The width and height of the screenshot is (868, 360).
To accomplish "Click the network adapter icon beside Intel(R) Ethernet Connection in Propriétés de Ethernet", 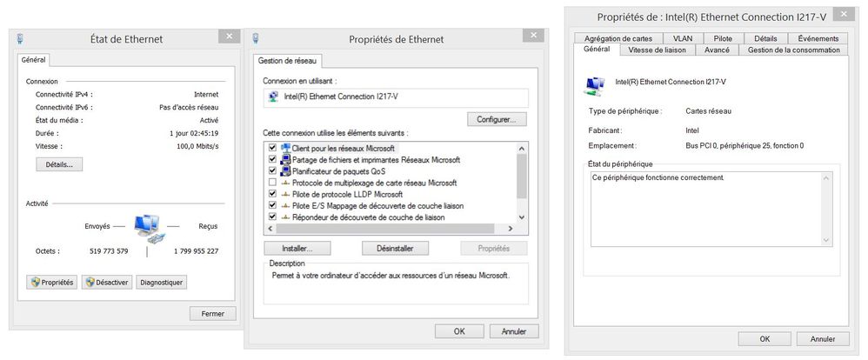I will tap(275, 97).
